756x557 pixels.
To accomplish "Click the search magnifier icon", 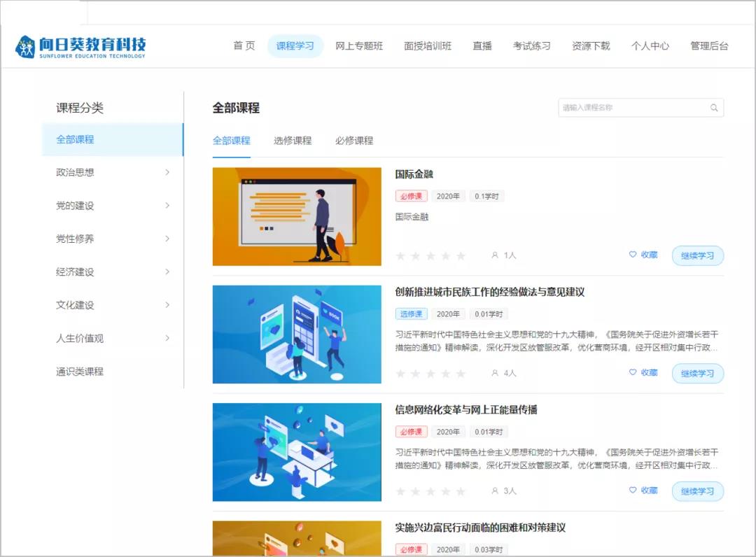I will click(714, 108).
